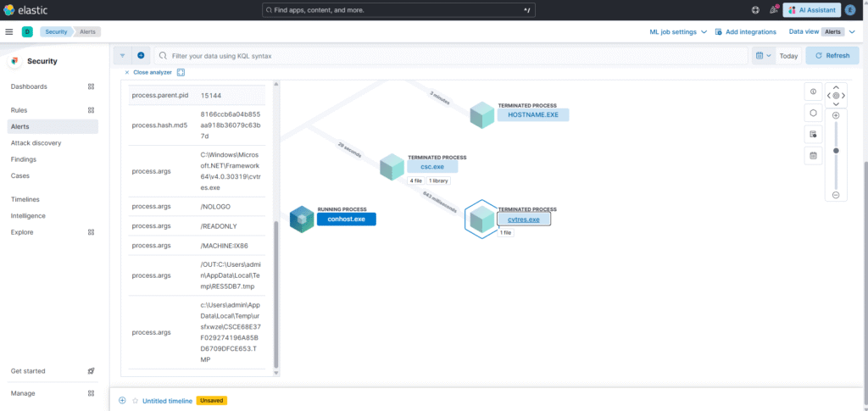Toggle analyzer full screen icon
The image size is (868, 411).
[181, 73]
